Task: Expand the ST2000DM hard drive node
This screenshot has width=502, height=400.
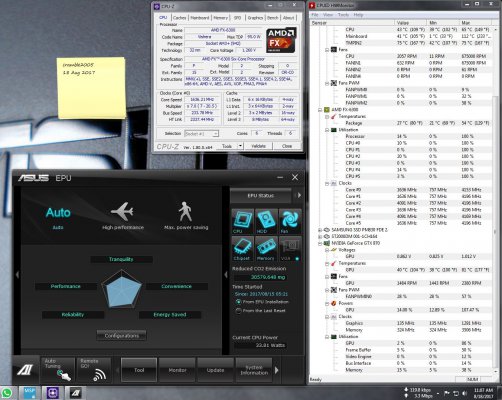Action: (x=320, y=236)
